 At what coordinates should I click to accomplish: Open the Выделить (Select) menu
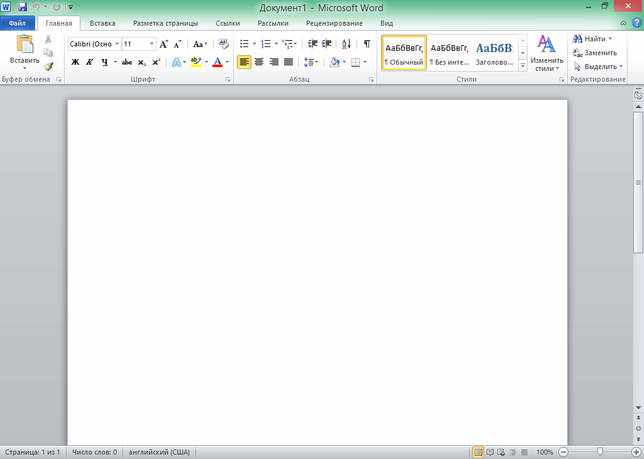click(x=598, y=66)
